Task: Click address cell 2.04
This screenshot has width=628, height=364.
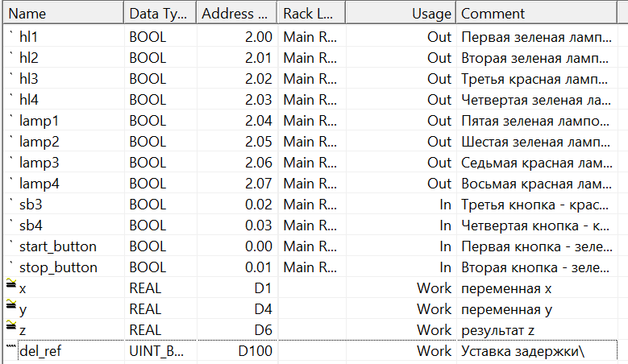Action: click(259, 121)
